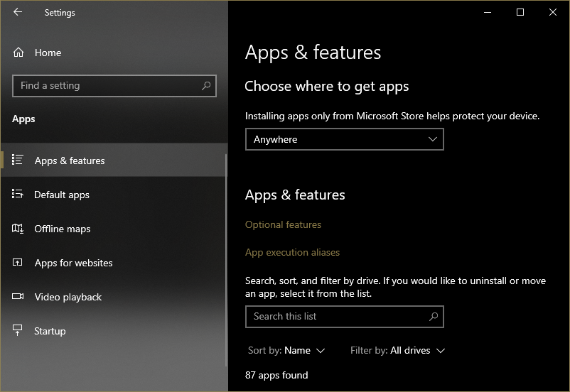The width and height of the screenshot is (570, 392).
Task: Focus the Search this list field
Action: [x=344, y=317]
